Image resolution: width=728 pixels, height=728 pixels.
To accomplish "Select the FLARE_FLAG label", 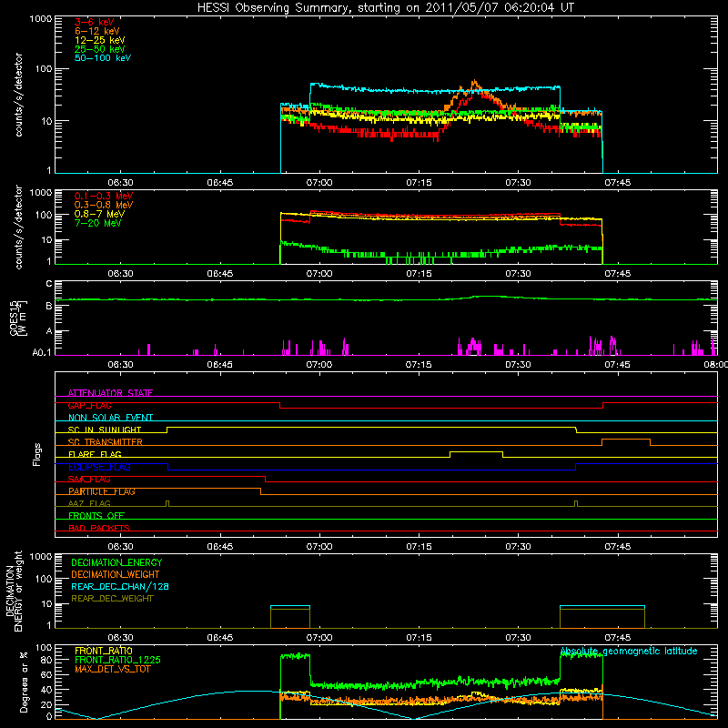I will (95, 454).
